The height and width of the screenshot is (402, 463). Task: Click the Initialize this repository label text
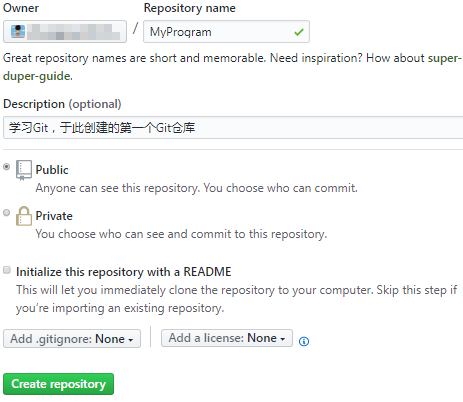(x=124, y=272)
